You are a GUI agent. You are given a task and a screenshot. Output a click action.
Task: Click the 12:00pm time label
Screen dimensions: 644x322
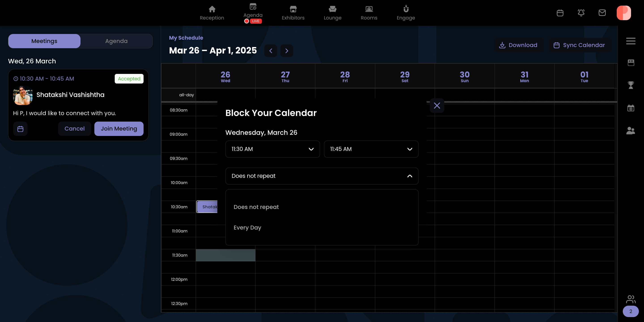179,279
